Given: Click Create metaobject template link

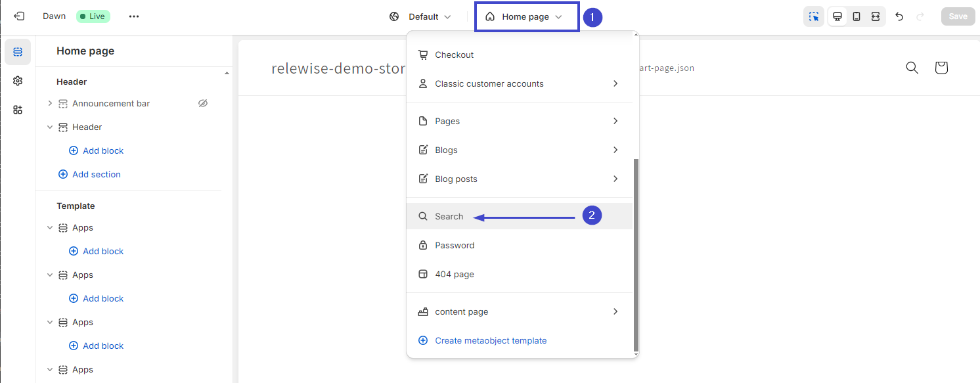Looking at the screenshot, I should coord(491,340).
